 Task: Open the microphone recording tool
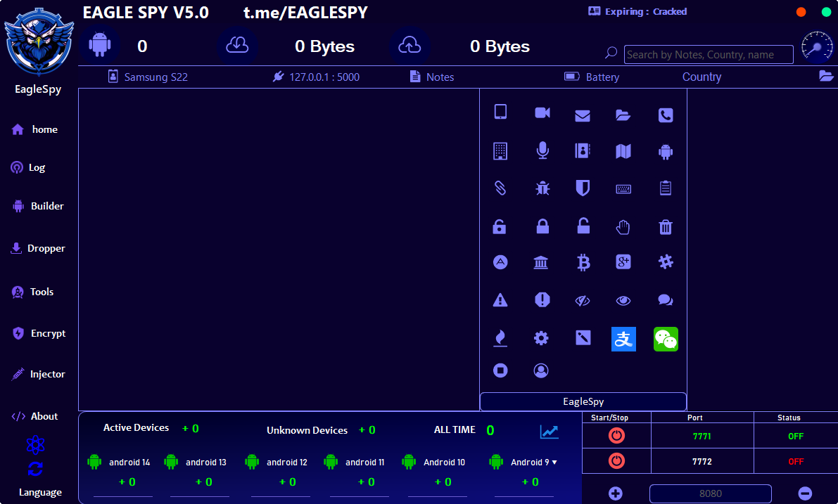pos(542,150)
